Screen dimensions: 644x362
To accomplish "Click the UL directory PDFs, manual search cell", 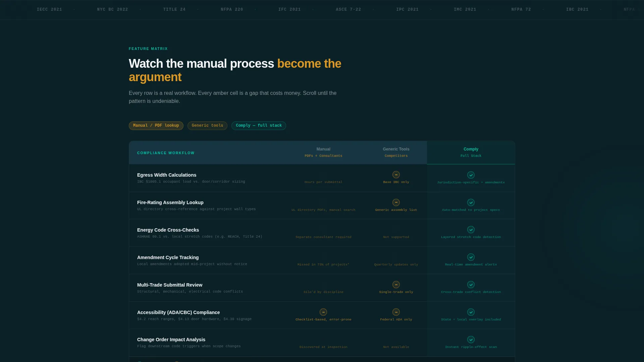I will (323, 210).
